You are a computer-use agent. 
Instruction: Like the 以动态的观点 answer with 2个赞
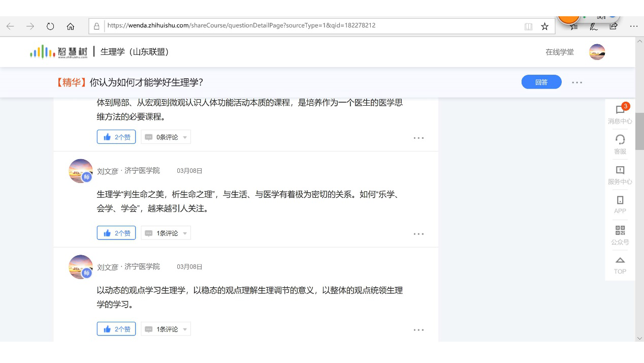tap(116, 329)
